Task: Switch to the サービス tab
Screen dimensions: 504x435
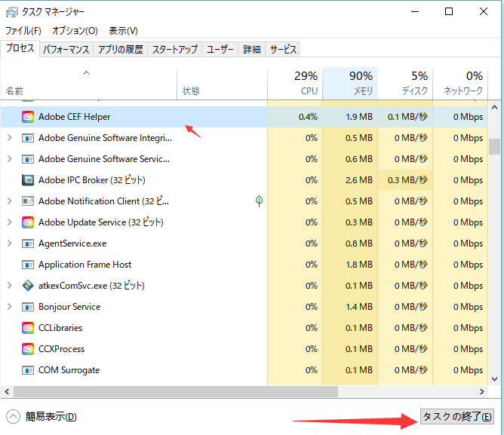Action: pos(282,50)
